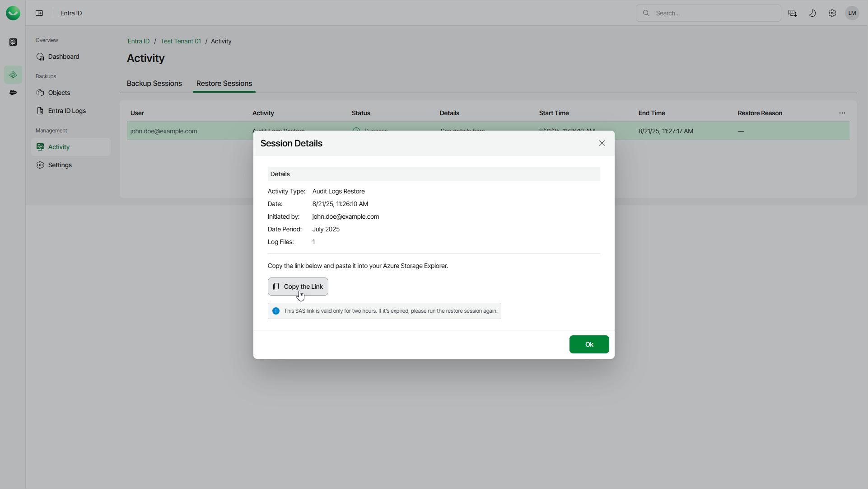Select the Restore Sessions tab

(224, 84)
